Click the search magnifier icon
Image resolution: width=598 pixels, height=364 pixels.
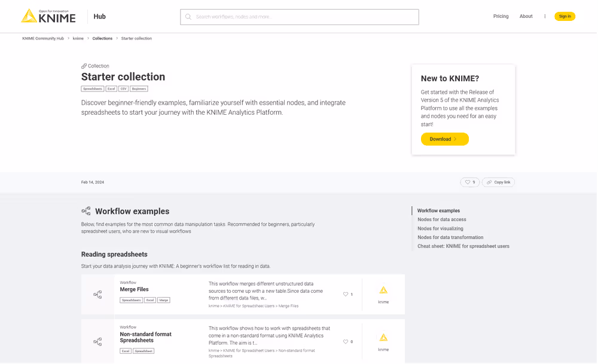187,17
